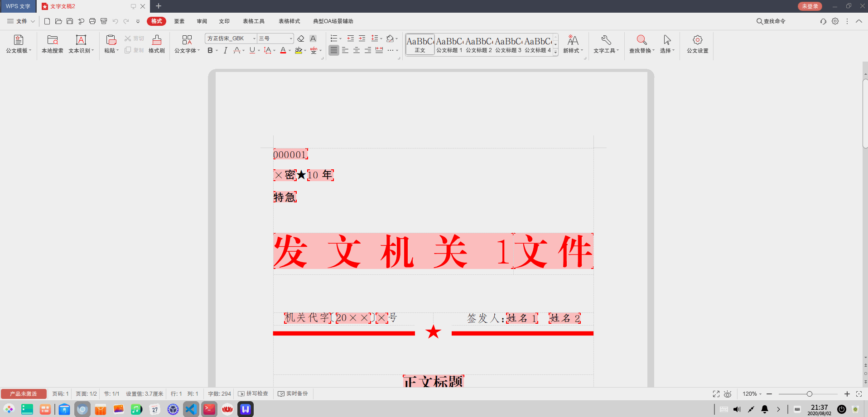Apply the 公文标题 1 style

click(449, 44)
